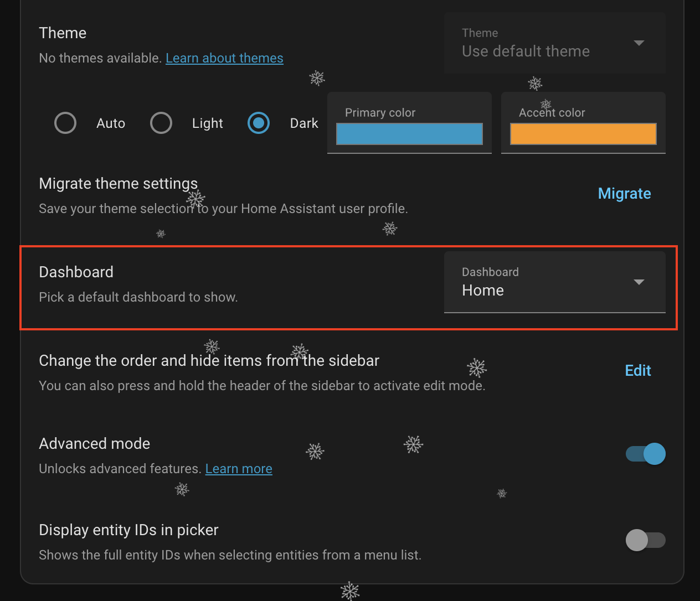This screenshot has width=700, height=601.
Task: Select the Dark mode radio button
Action: click(259, 123)
